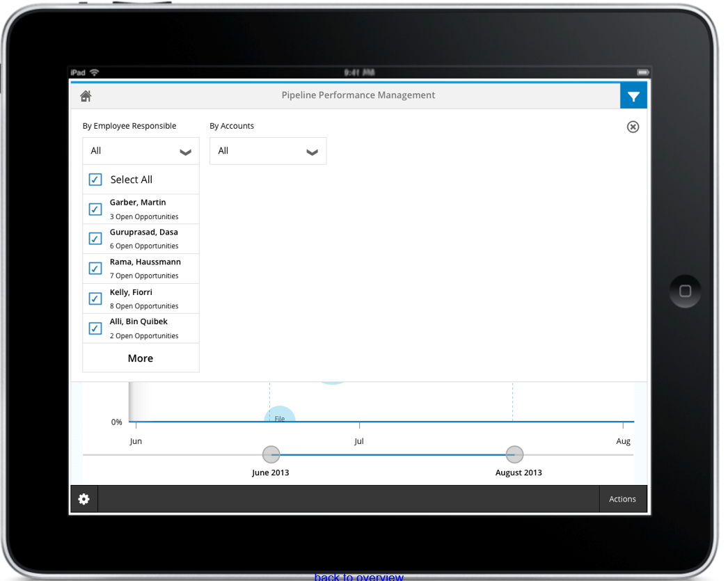Open the Actions menu

pyautogui.click(x=622, y=499)
